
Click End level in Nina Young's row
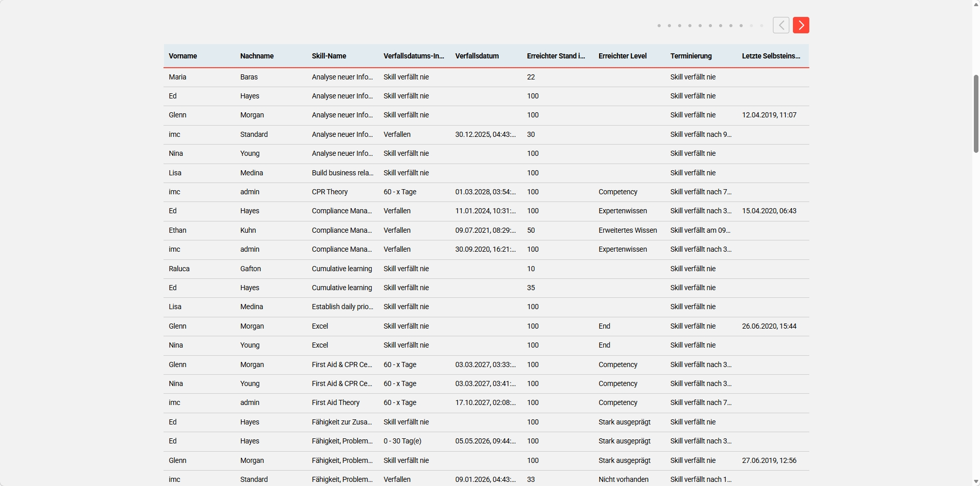[x=604, y=345]
